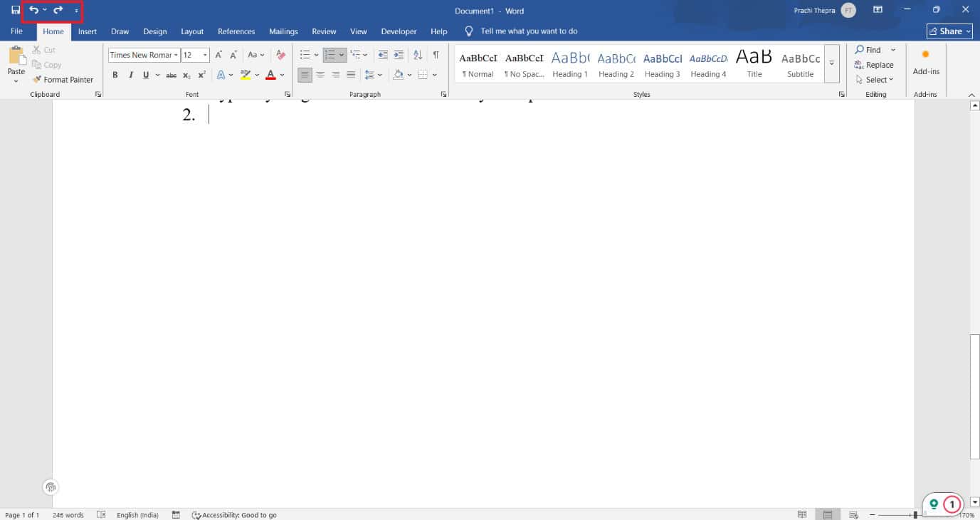980x520 pixels.
Task: Select the Format Painter tool
Action: [x=63, y=80]
